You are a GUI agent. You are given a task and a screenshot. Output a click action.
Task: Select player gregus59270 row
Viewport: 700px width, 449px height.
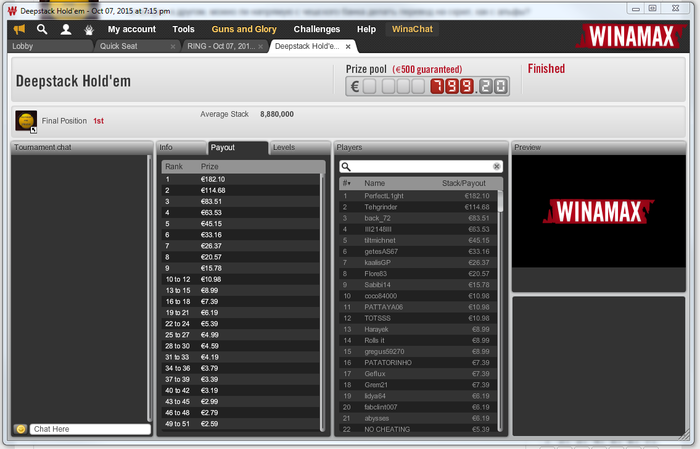[418, 352]
